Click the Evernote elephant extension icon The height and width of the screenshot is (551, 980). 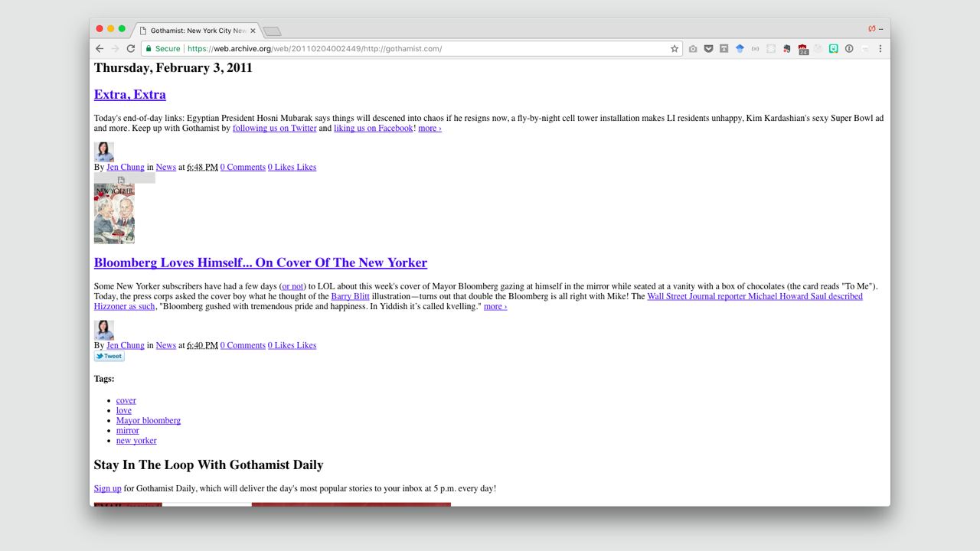pyautogui.click(x=786, y=48)
